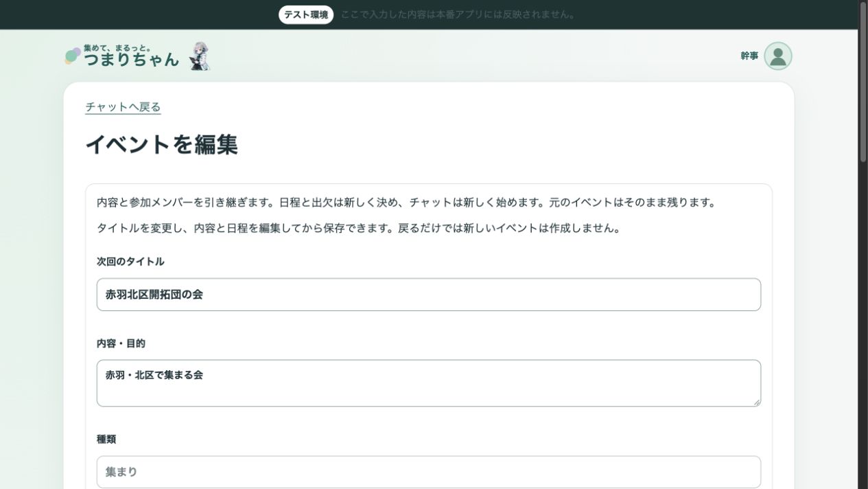Click the page vertical scrollbar thumb
868x489 pixels.
(863, 81)
